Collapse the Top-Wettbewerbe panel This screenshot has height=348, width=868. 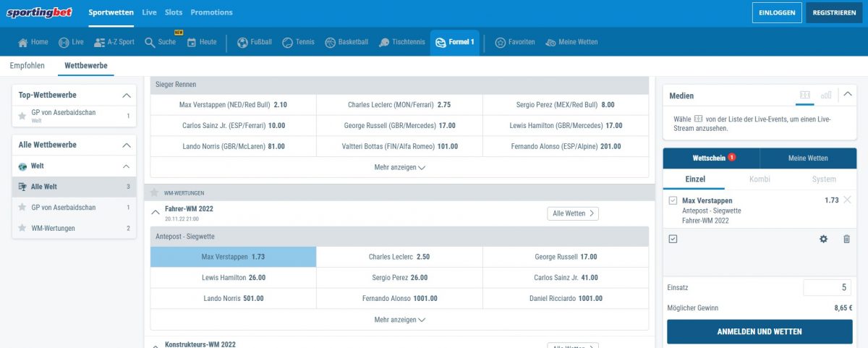click(x=127, y=96)
